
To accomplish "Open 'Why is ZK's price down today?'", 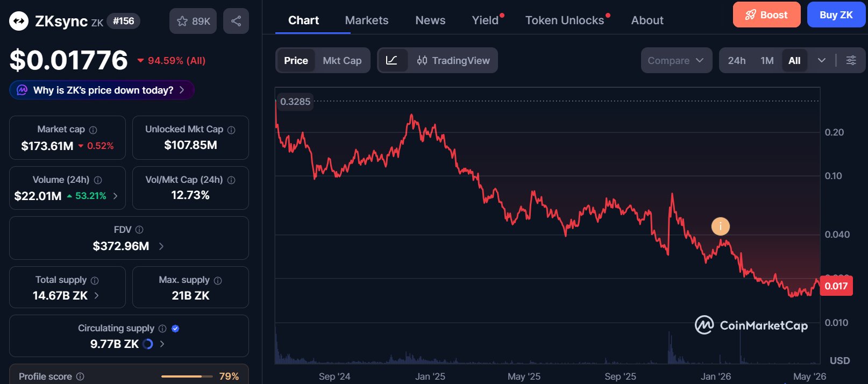I will pyautogui.click(x=102, y=90).
